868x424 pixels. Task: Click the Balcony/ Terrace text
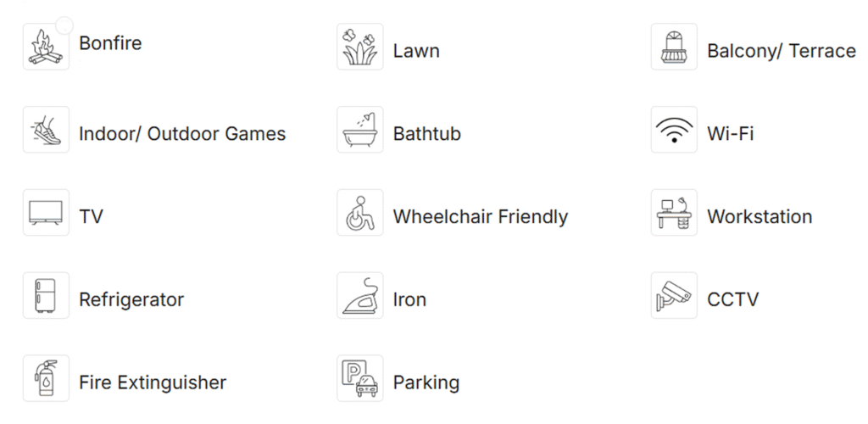tap(781, 51)
